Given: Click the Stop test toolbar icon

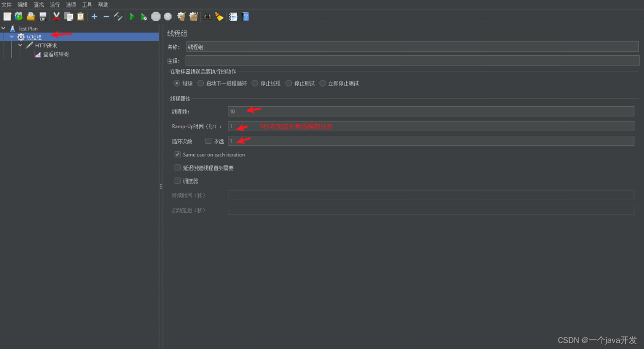Looking at the screenshot, I should pos(156,17).
